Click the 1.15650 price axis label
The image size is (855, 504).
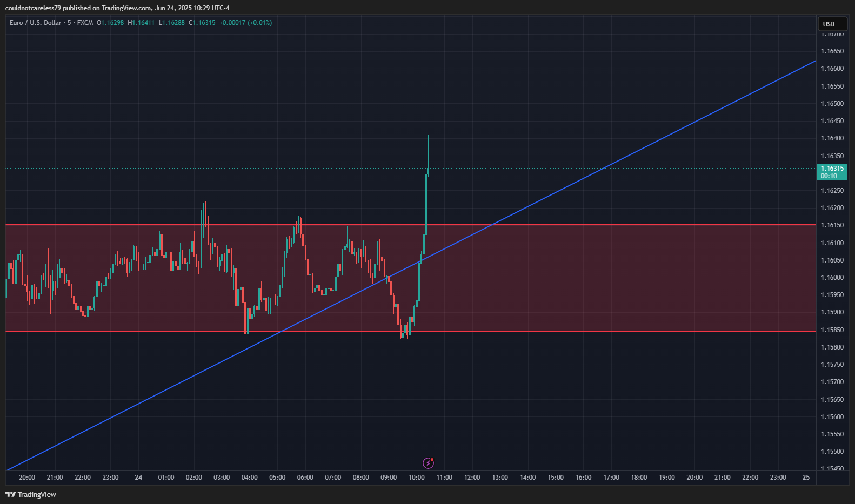tap(832, 400)
